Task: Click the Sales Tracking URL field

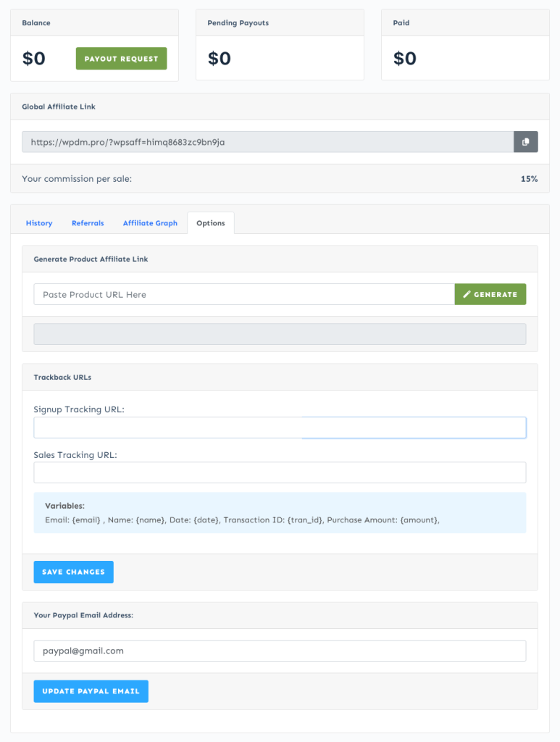Action: click(x=280, y=472)
